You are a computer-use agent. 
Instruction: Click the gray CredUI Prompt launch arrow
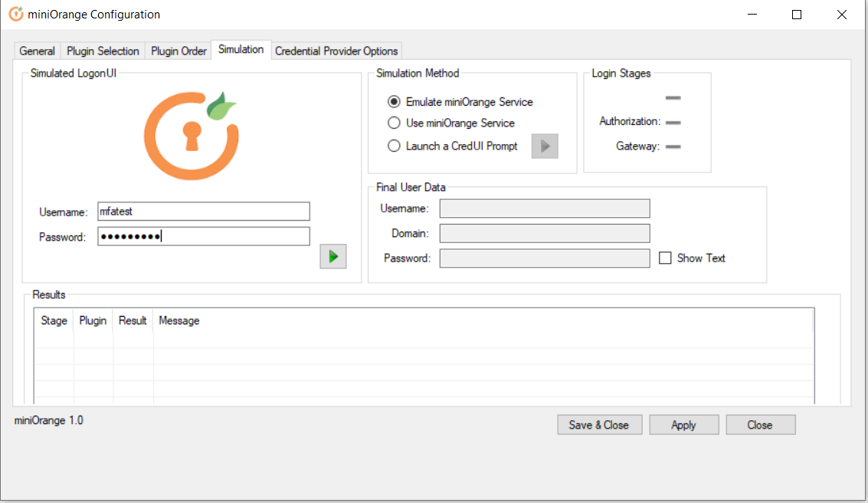(x=545, y=146)
